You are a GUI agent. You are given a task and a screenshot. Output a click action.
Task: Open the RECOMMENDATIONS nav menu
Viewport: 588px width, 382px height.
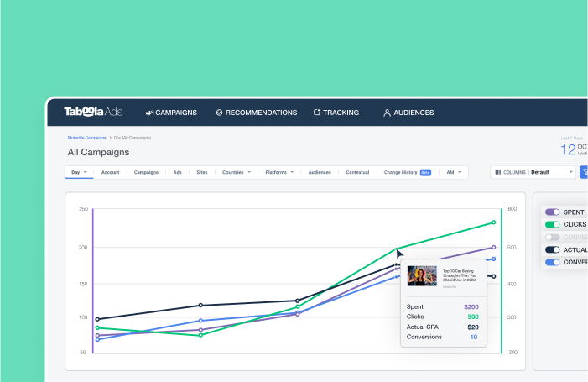(257, 113)
